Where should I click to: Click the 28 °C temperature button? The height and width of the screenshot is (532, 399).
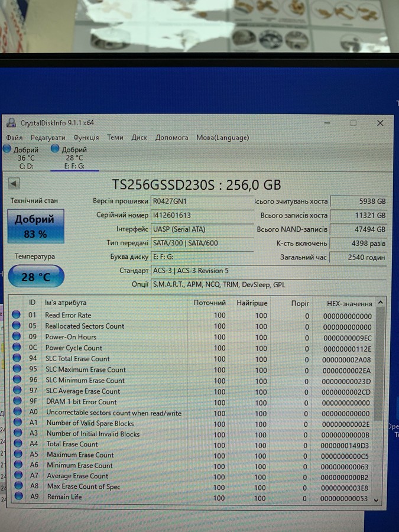36,277
